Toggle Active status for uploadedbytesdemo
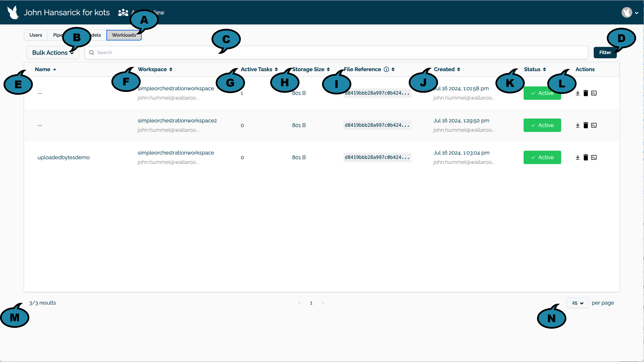Image resolution: width=644 pixels, height=362 pixels. coord(542,157)
